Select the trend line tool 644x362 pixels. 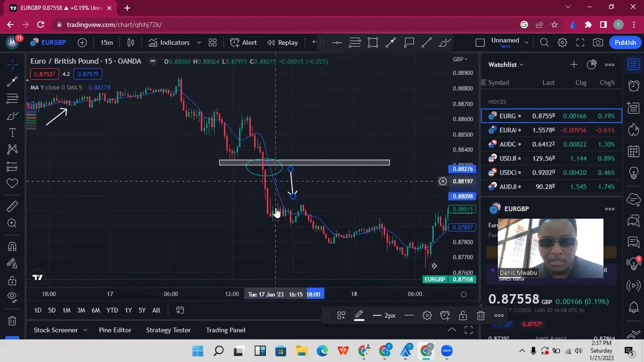point(13,81)
